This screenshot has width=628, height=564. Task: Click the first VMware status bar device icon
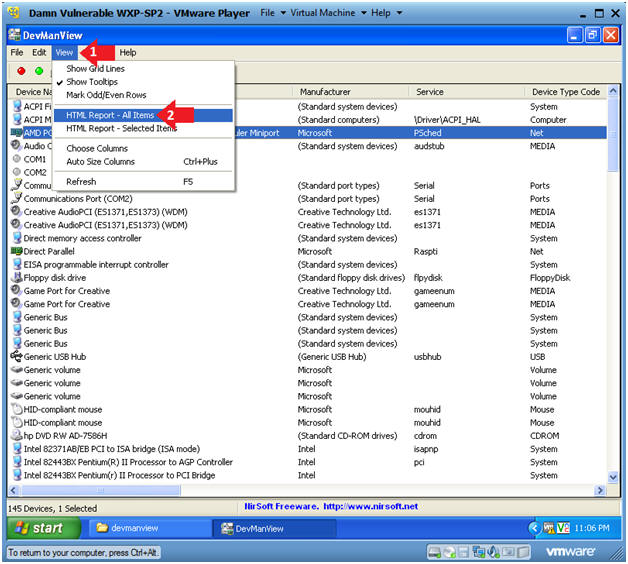pos(434,552)
